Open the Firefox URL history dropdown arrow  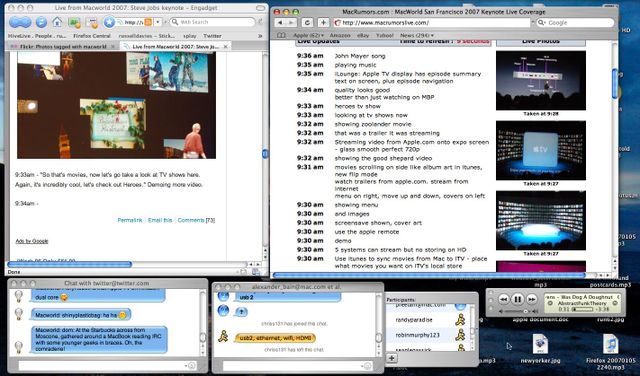point(158,22)
